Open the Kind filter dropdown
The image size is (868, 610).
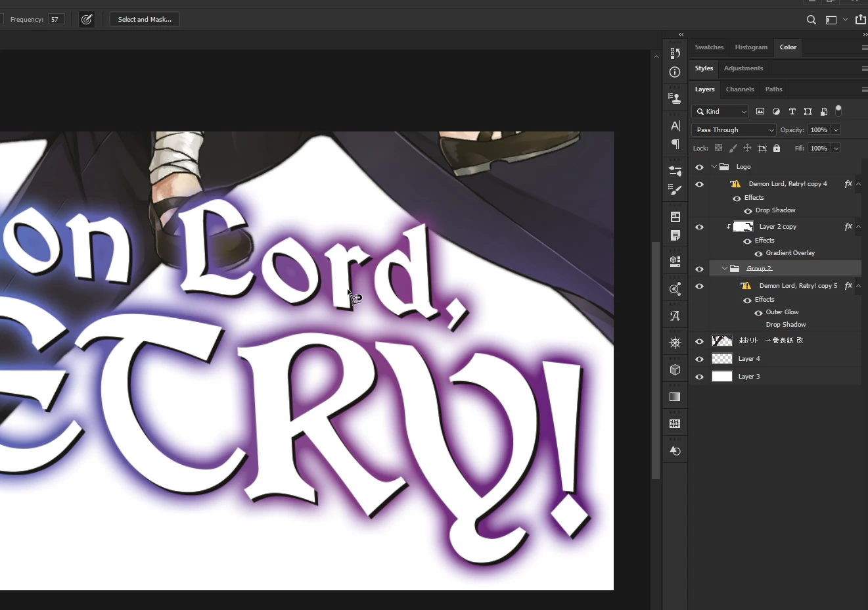(x=720, y=112)
